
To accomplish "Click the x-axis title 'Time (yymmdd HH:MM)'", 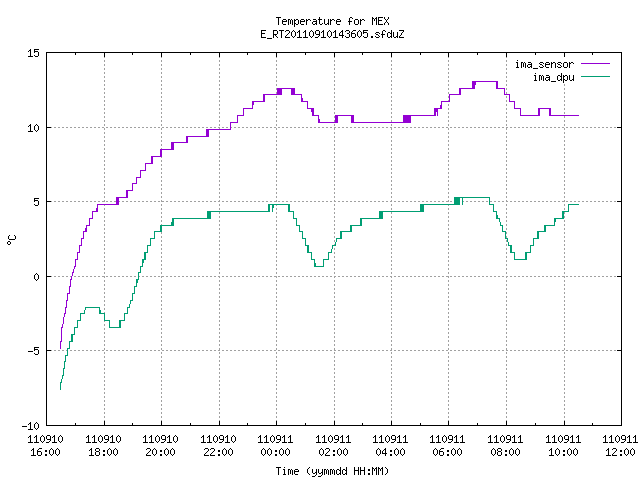I will coord(332,472).
